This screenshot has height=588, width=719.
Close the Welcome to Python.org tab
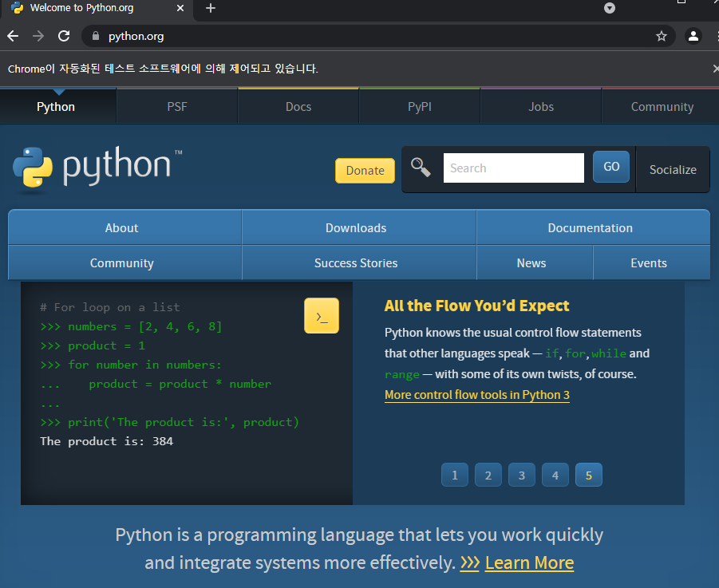(x=180, y=8)
